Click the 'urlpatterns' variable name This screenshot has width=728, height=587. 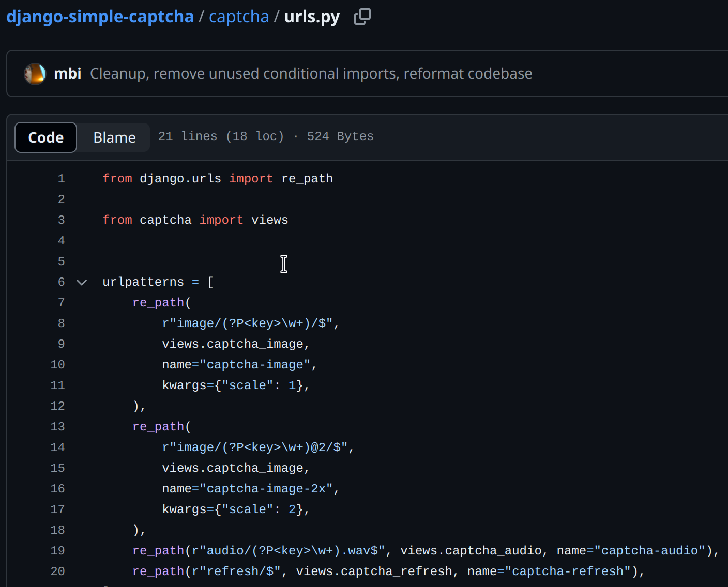(143, 282)
